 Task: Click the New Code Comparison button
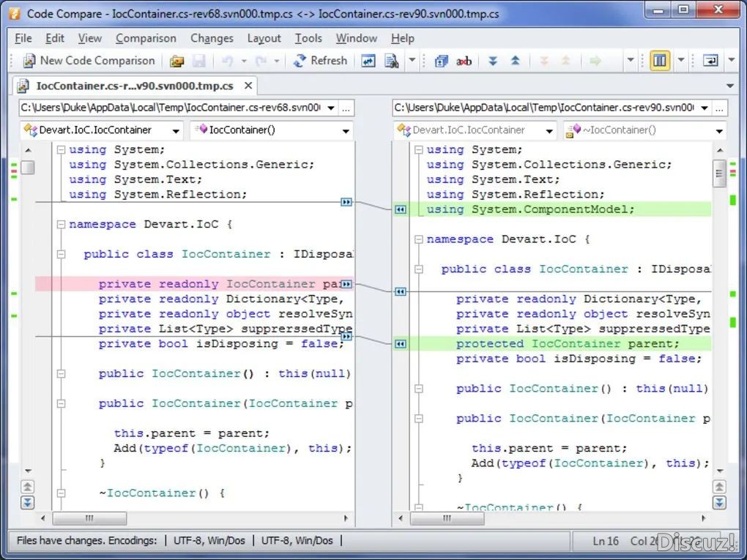pos(89,61)
